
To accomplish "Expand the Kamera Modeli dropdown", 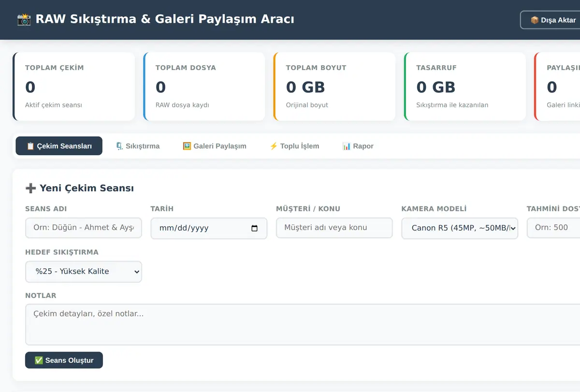I will point(460,228).
